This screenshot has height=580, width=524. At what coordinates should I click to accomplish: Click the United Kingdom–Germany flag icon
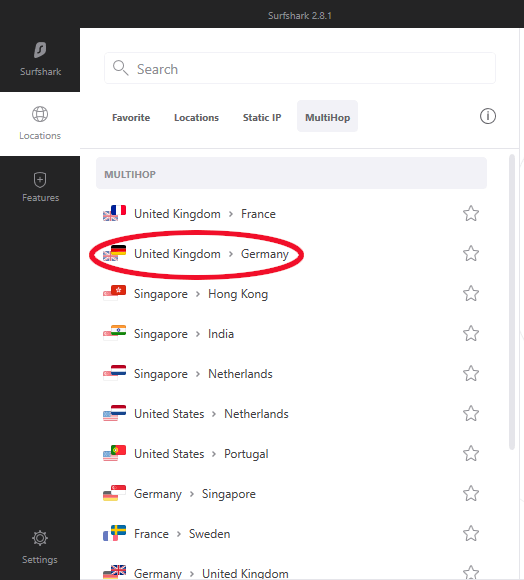(x=114, y=253)
